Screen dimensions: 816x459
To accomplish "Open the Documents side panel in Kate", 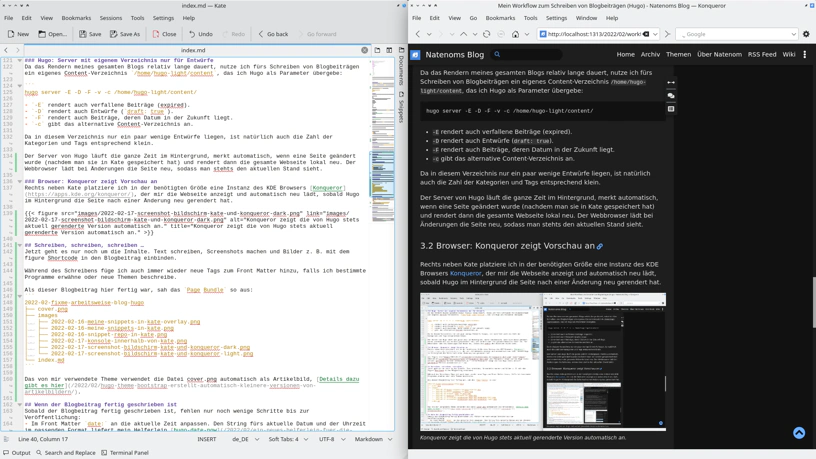I will [401, 66].
